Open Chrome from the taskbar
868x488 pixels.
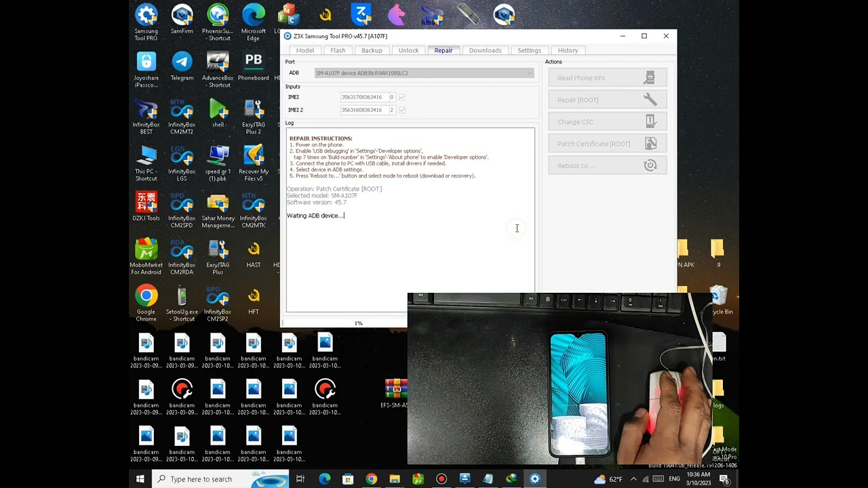tap(371, 479)
